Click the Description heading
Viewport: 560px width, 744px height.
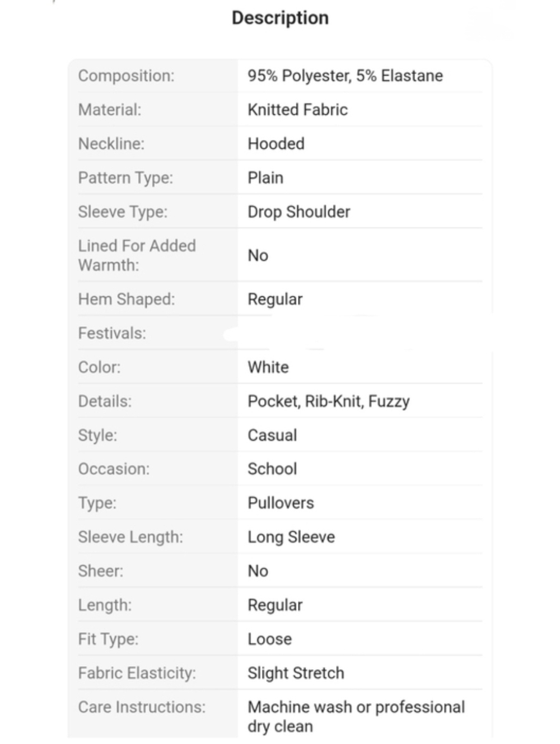280,18
